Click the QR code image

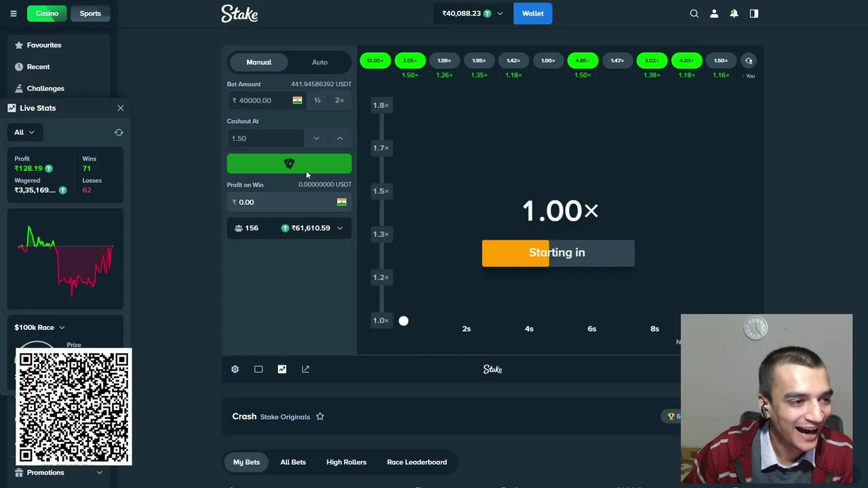(x=73, y=407)
